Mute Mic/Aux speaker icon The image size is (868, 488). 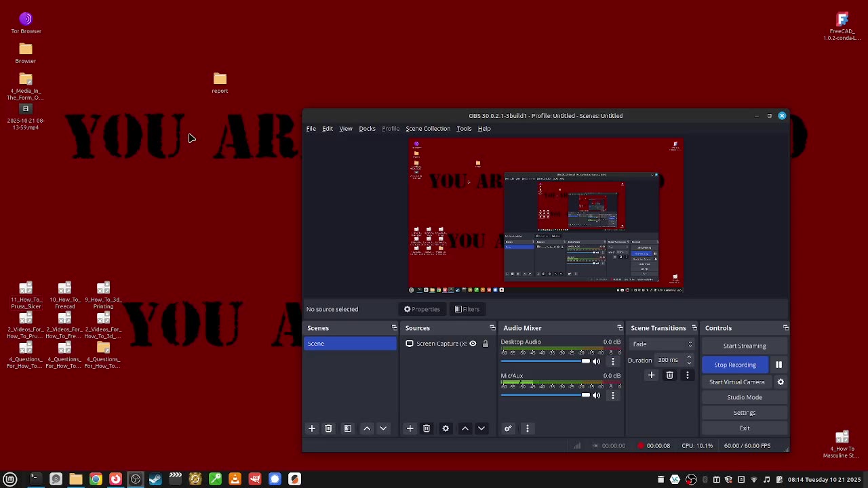[x=597, y=395]
